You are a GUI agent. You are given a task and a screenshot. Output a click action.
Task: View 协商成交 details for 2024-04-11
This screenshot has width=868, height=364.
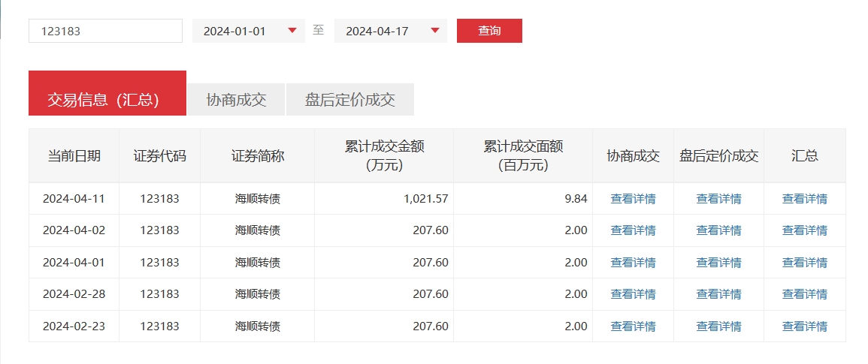(633, 199)
